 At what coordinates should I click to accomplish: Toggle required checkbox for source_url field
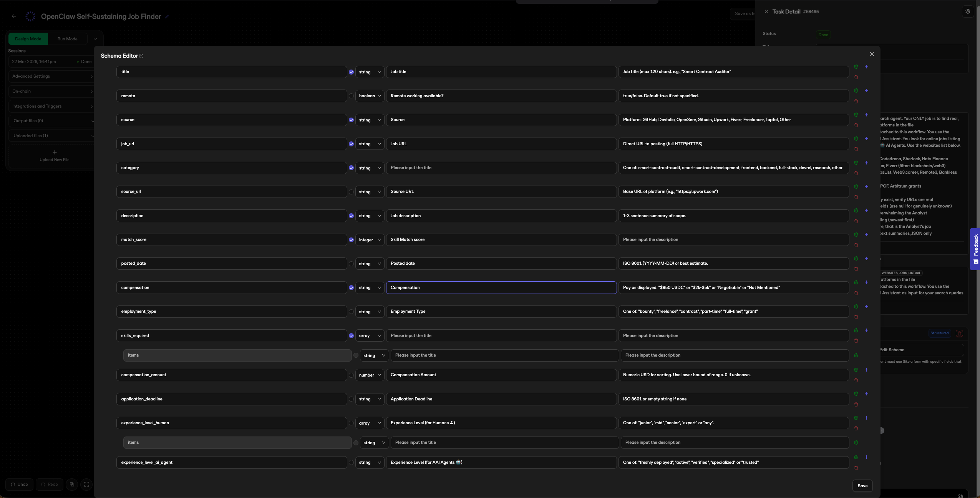[351, 192]
